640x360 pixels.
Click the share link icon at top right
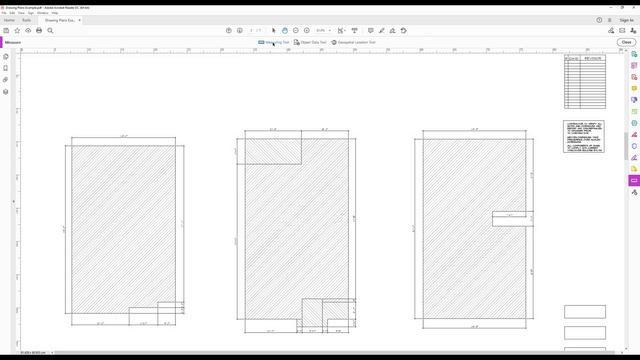(x=611, y=31)
